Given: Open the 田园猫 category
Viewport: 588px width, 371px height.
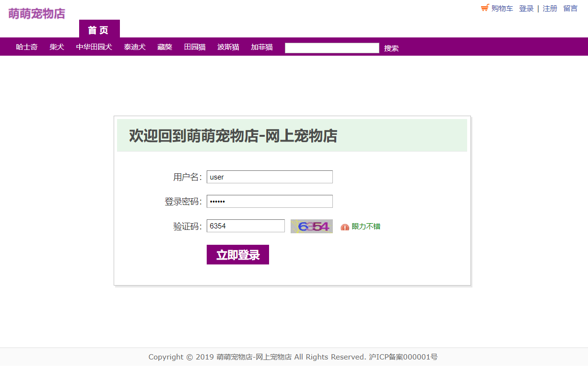Looking at the screenshot, I should click(x=195, y=47).
